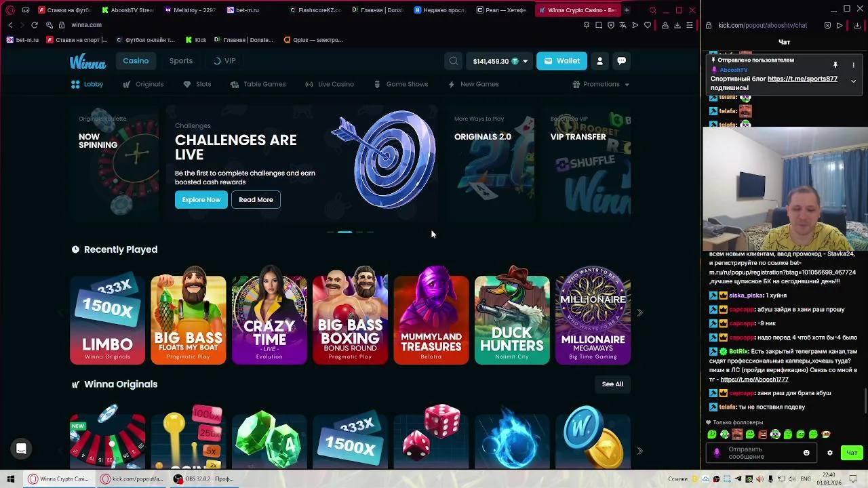Open chat settings gear in Kick chat
This screenshot has height=488, width=868.
[x=829, y=453]
